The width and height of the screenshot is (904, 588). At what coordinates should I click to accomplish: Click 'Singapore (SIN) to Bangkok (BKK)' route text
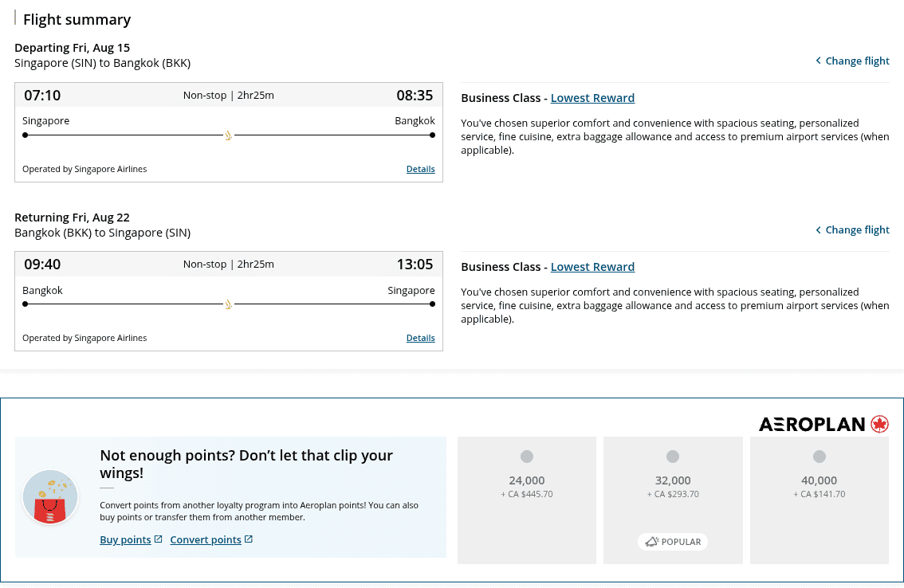103,63
